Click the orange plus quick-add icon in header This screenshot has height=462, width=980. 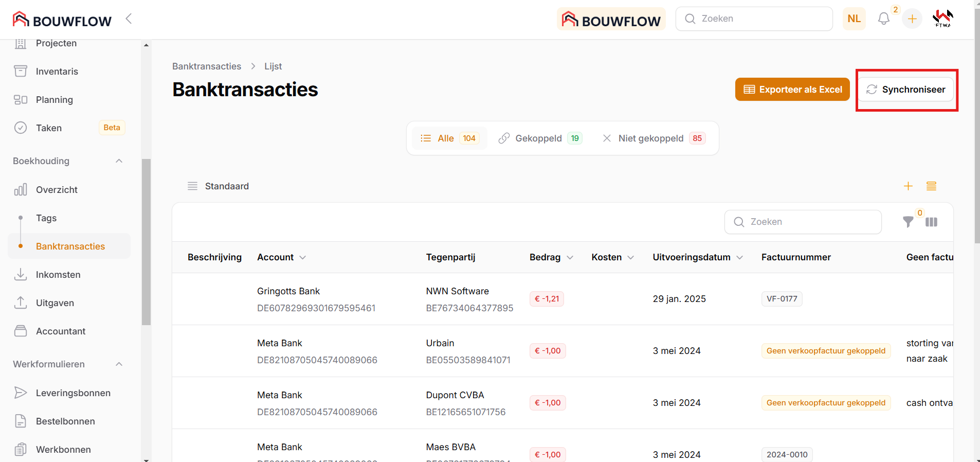pos(912,19)
